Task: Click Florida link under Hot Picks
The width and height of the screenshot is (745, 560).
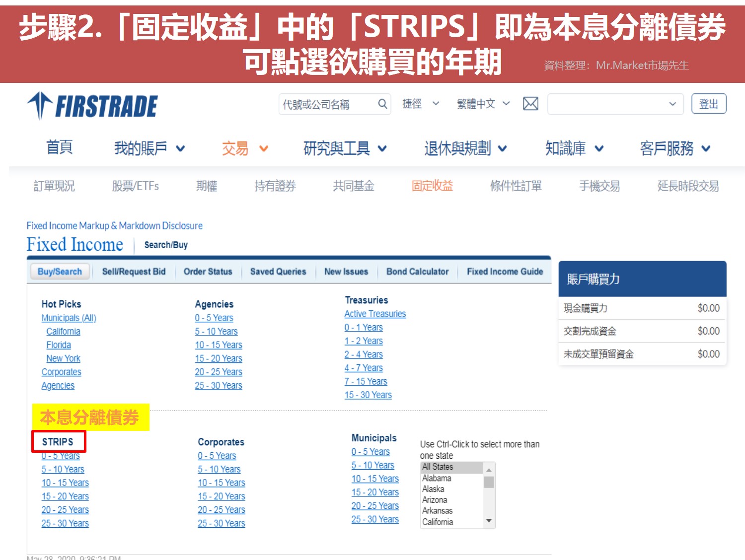Action: pyautogui.click(x=59, y=345)
